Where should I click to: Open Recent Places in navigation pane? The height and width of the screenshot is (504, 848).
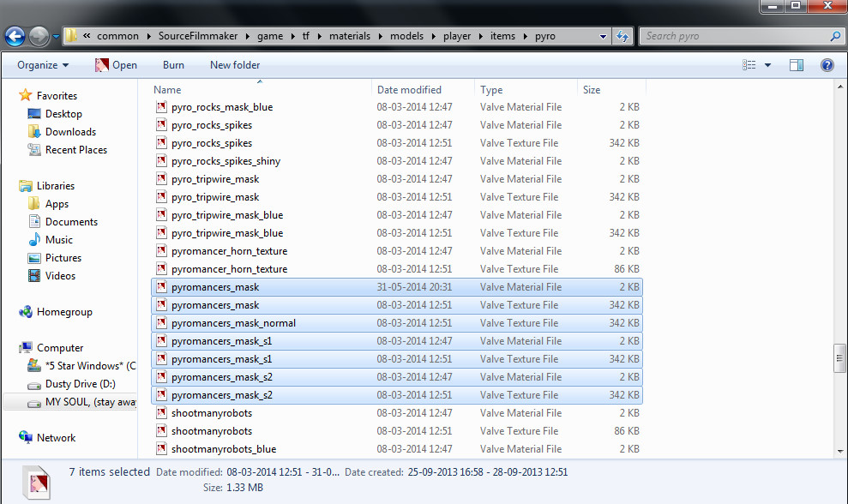[x=76, y=150]
